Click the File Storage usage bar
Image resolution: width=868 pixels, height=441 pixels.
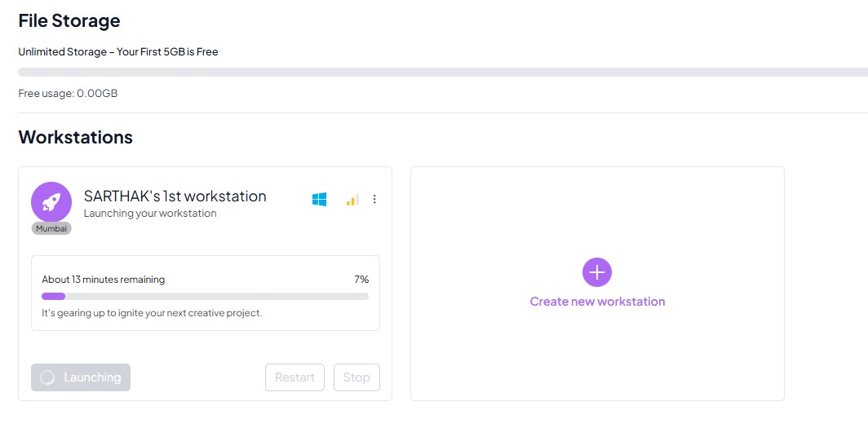coord(441,73)
